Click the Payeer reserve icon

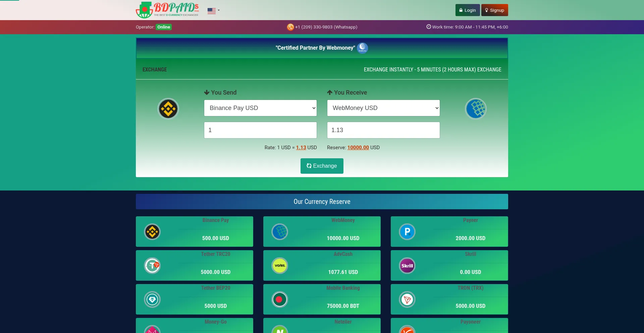[407, 232]
